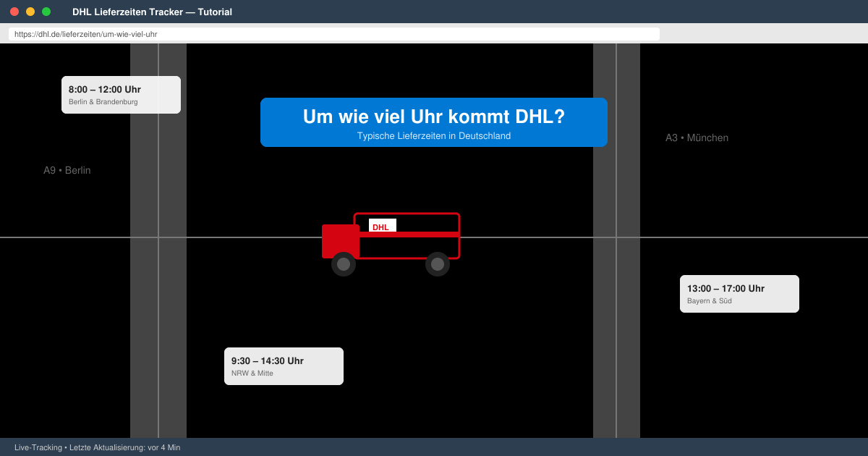Screen dimensions: 868x456
Task: Minimize window with yellow button
Action: point(30,12)
